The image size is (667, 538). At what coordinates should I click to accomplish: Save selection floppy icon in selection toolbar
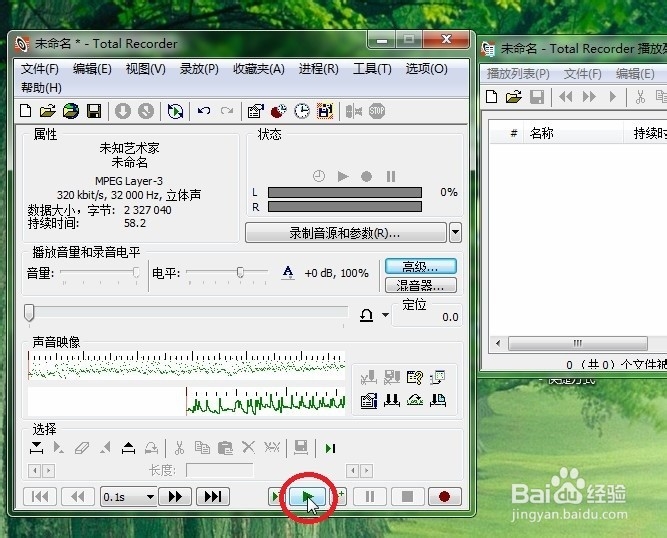pyautogui.click(x=301, y=448)
